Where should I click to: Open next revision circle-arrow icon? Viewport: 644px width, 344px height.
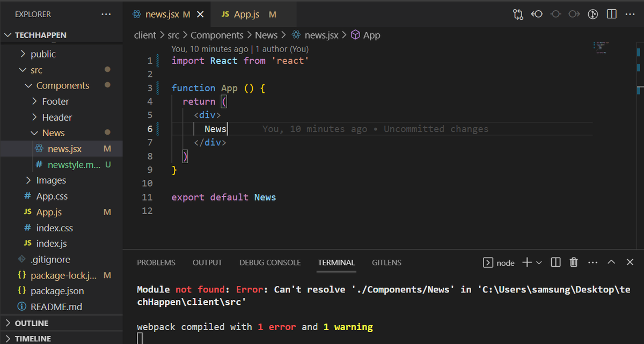(574, 14)
